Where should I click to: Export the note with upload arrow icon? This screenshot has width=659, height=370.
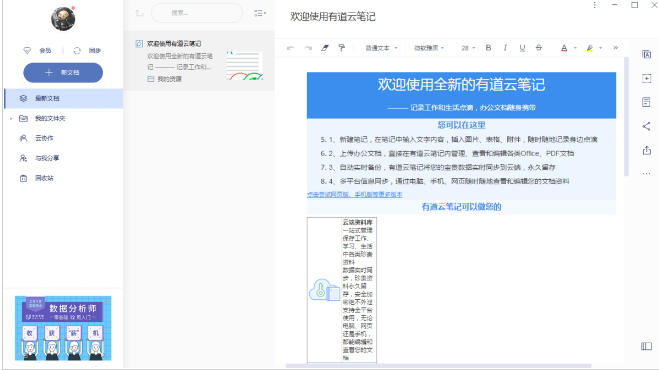(646, 150)
